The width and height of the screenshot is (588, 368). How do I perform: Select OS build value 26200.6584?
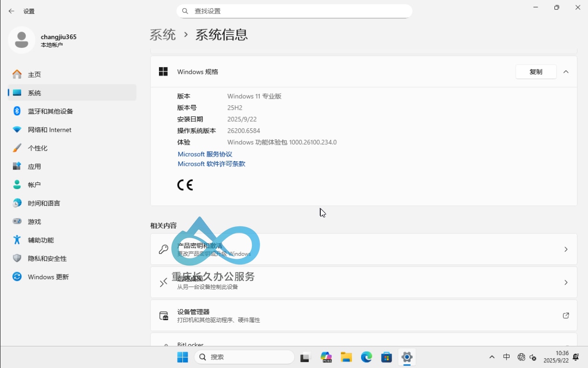244,131
